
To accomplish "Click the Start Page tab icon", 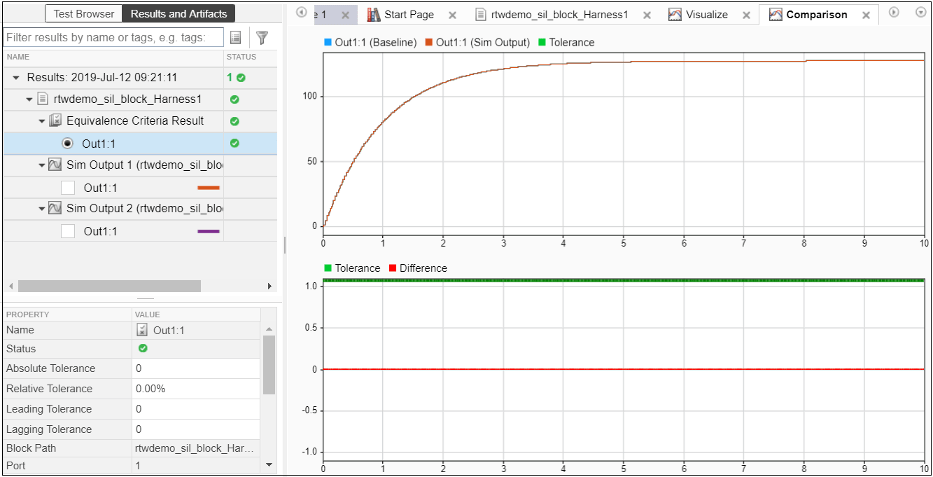I will pos(373,14).
